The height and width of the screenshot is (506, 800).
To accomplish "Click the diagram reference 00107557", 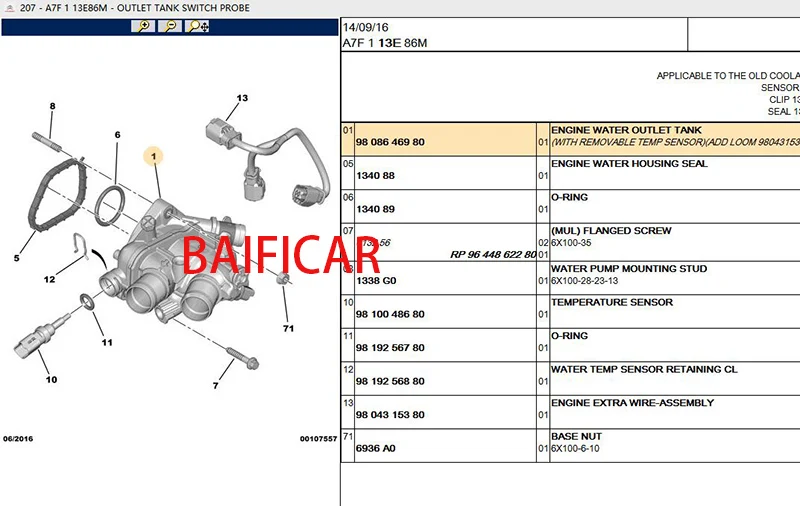I will point(318,439).
